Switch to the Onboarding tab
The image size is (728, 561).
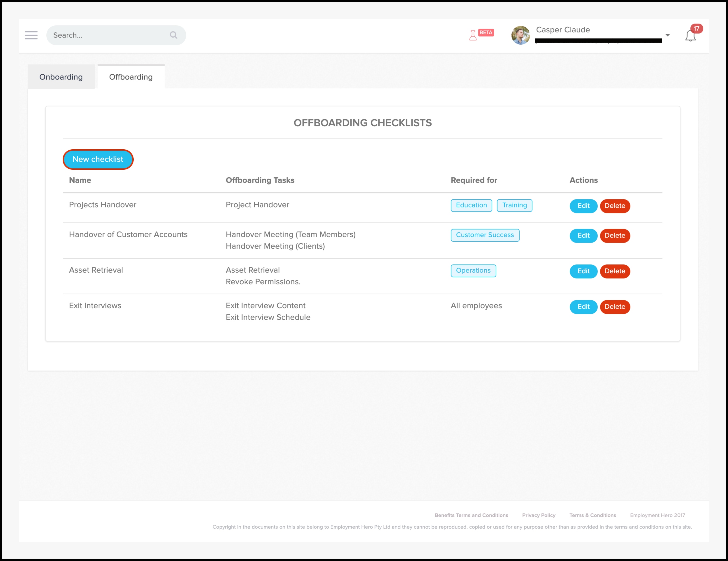coord(61,77)
